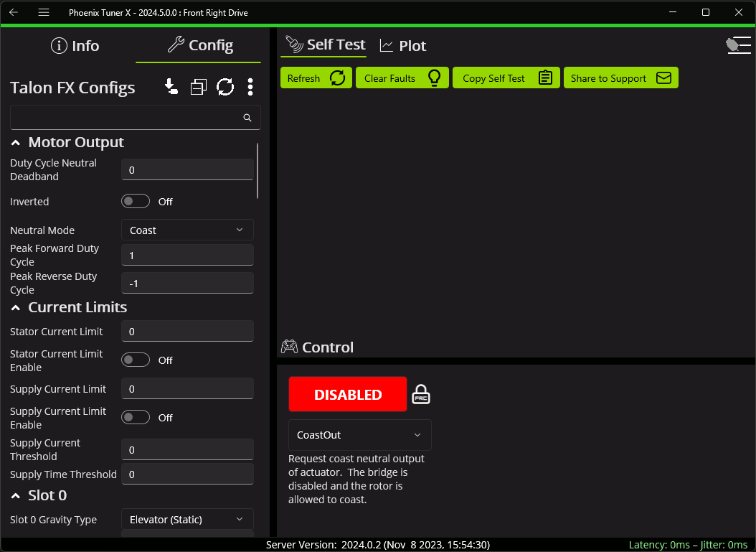Click the 'Control' section heading
Screen dimensions: 756x552
[328, 347]
